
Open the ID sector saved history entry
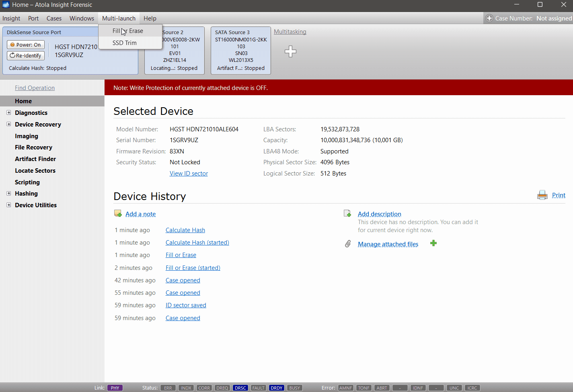point(186,305)
